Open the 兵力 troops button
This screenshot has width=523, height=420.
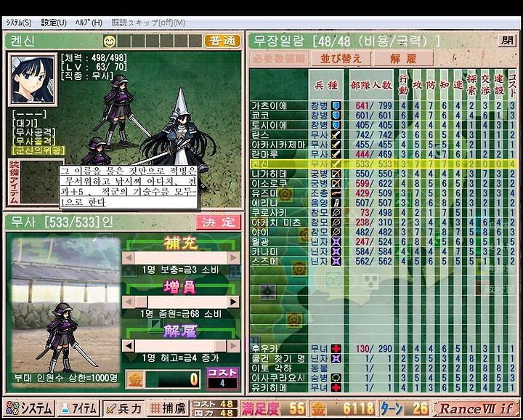click(123, 408)
